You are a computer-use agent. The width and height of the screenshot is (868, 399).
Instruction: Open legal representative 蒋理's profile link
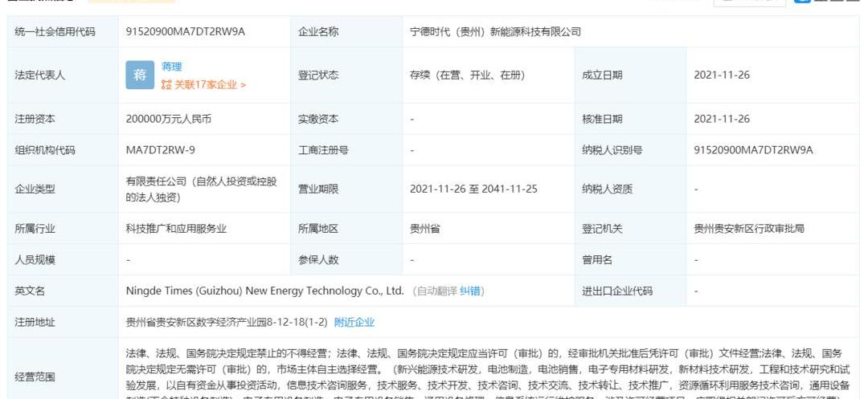(x=172, y=67)
